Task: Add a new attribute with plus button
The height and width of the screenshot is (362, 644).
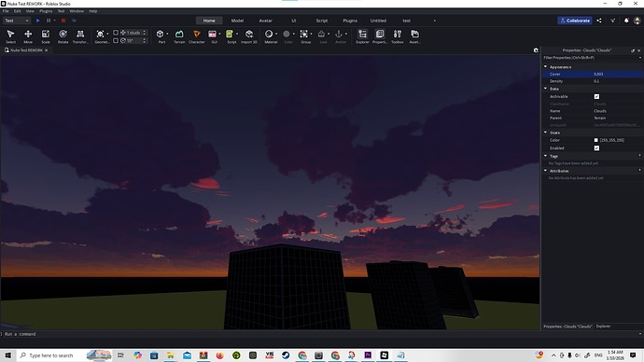Action: (x=639, y=170)
